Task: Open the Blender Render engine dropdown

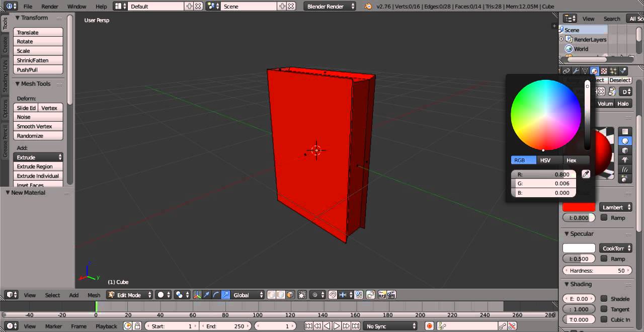Action: pos(330,6)
